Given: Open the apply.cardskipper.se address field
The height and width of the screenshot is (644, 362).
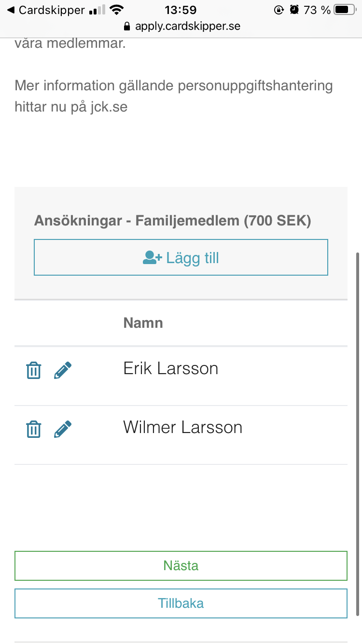Looking at the screenshot, I should (182, 26).
